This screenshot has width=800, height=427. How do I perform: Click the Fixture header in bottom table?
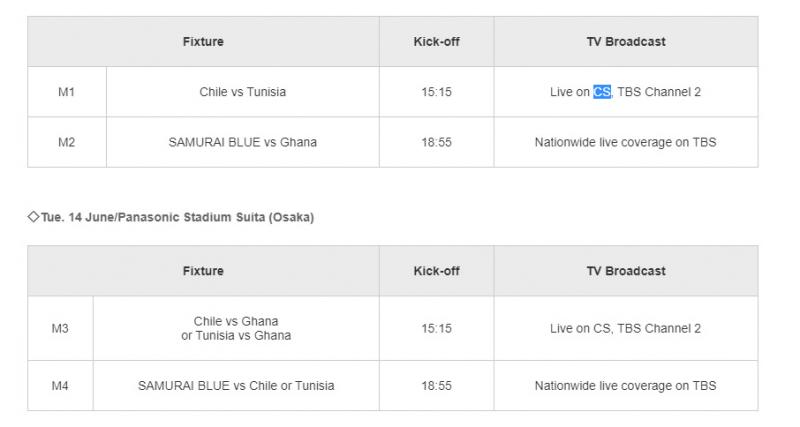coord(203,271)
